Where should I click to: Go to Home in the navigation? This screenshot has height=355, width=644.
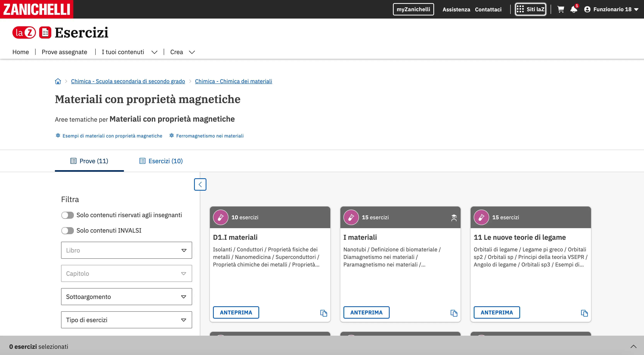[20, 52]
